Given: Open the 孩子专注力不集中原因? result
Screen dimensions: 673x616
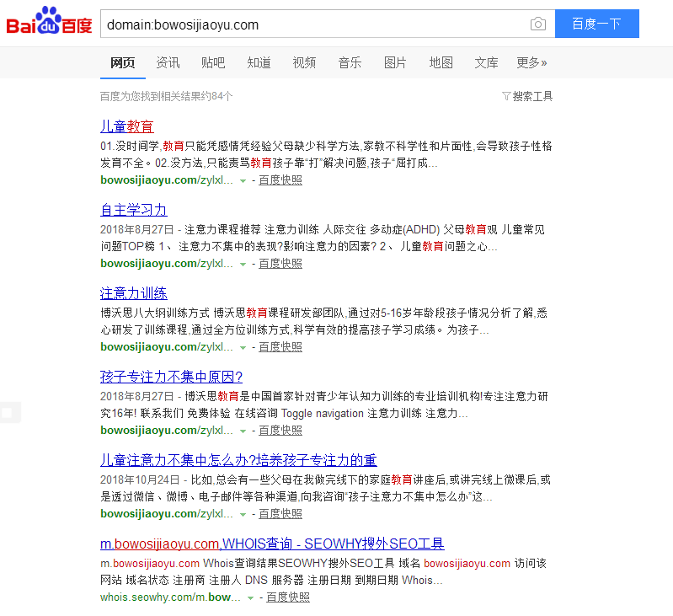Looking at the screenshot, I should (171, 377).
